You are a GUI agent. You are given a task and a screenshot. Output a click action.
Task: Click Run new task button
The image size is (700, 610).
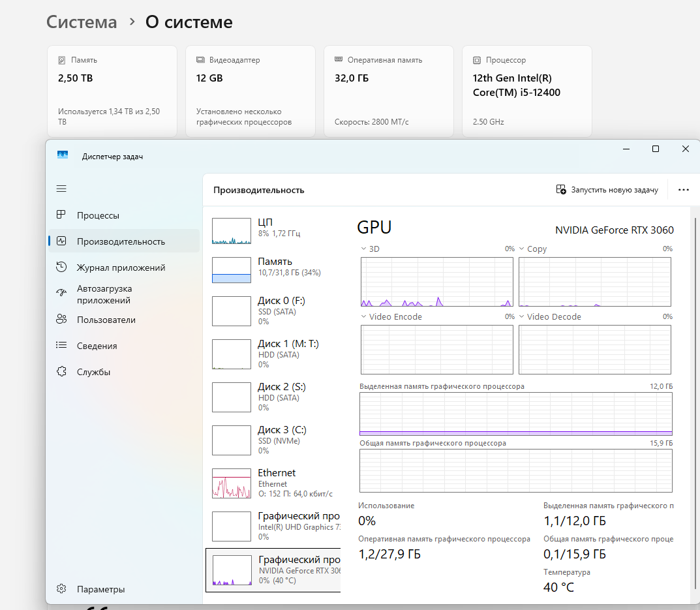607,190
